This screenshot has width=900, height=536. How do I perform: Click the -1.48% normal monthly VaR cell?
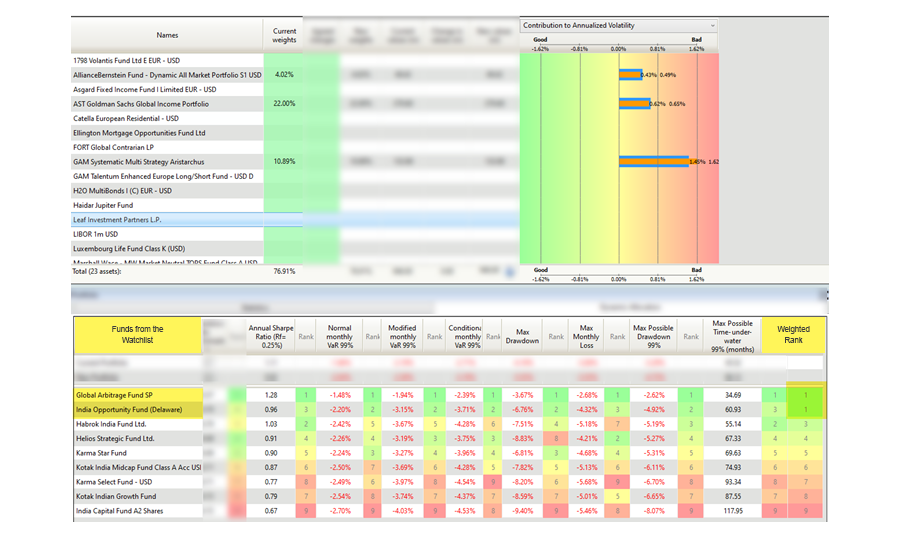pyautogui.click(x=340, y=395)
